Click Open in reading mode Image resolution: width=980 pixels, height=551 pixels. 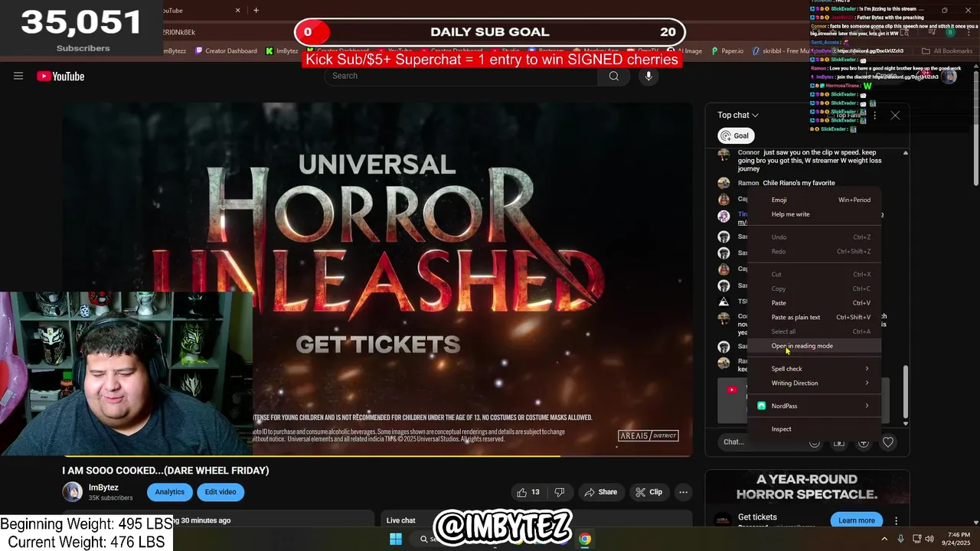tap(814, 346)
